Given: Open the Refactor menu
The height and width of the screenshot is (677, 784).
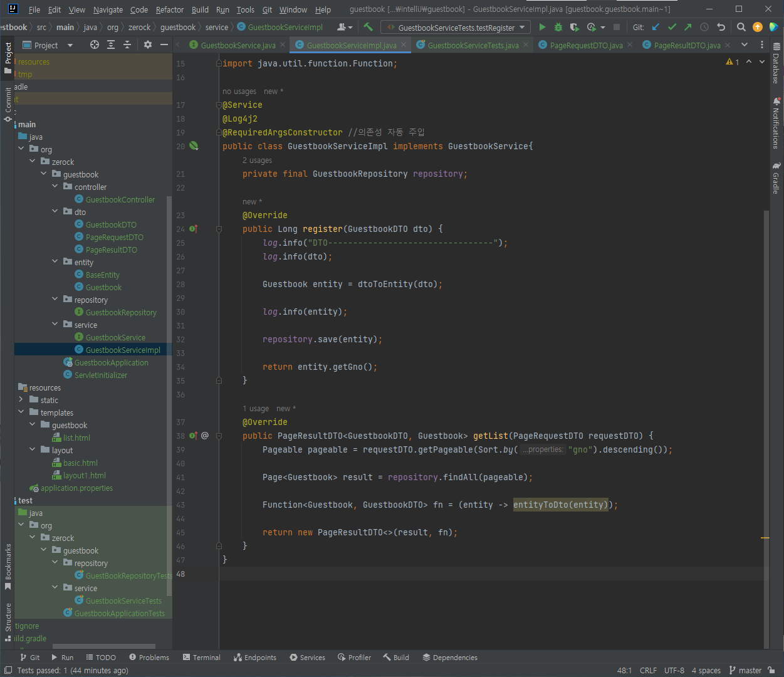Looking at the screenshot, I should [170, 9].
